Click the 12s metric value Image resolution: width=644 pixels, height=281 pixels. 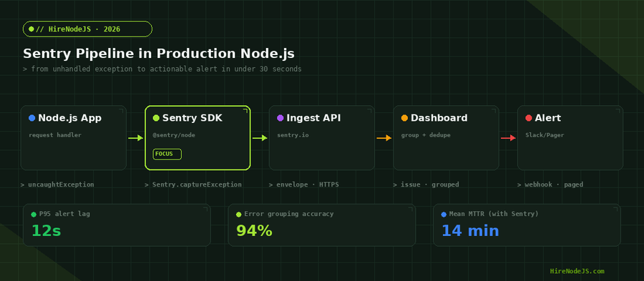point(46,231)
